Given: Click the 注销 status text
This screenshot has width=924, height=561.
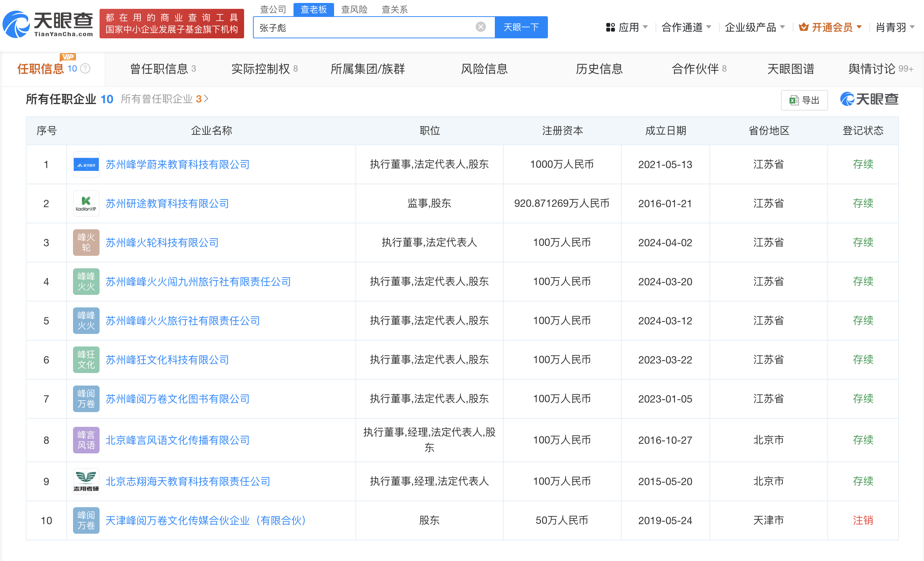Looking at the screenshot, I should point(862,520).
